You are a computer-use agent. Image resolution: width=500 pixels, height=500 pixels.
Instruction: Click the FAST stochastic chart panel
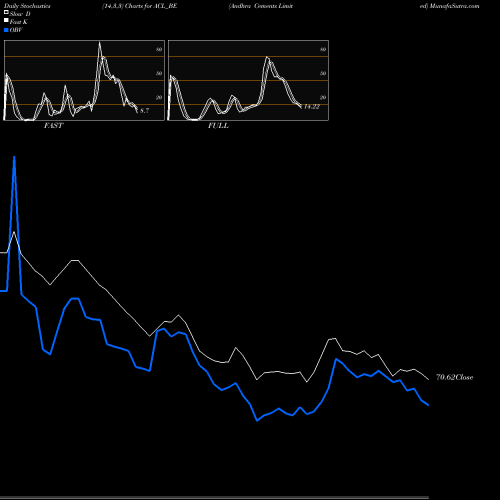point(84,80)
